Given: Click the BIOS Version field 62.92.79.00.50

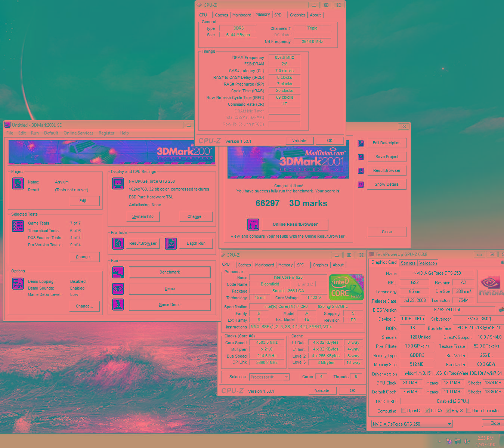Looking at the screenshot, I should (448, 310).
